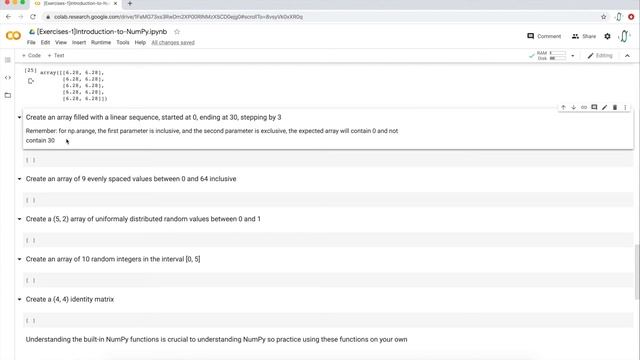This screenshot has height=360, width=640.
Task: Move the selected cell up
Action: tap(563, 107)
